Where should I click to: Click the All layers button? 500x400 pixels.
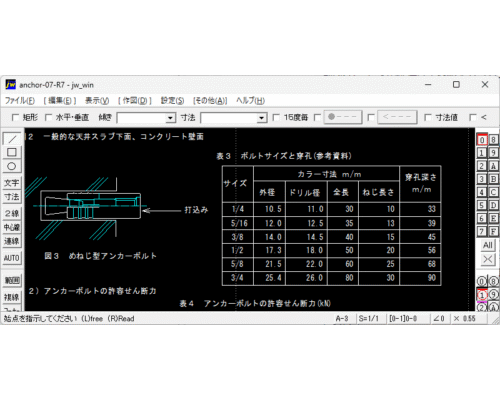pyautogui.click(x=488, y=245)
